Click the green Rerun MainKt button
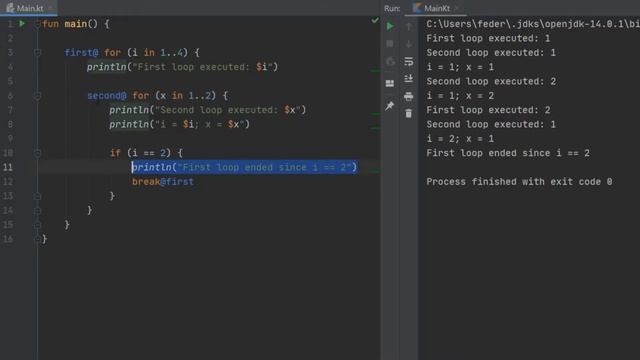Screen dimensions: 640x360 390,26
